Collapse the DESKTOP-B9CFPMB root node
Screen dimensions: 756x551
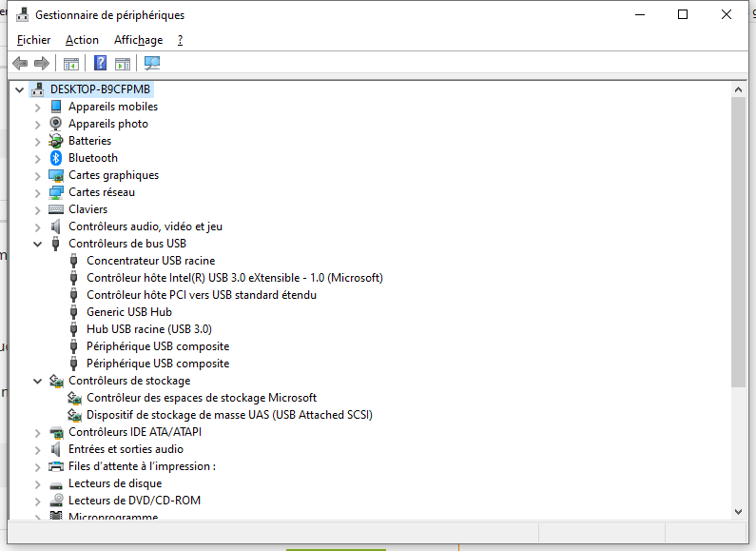pyautogui.click(x=19, y=89)
